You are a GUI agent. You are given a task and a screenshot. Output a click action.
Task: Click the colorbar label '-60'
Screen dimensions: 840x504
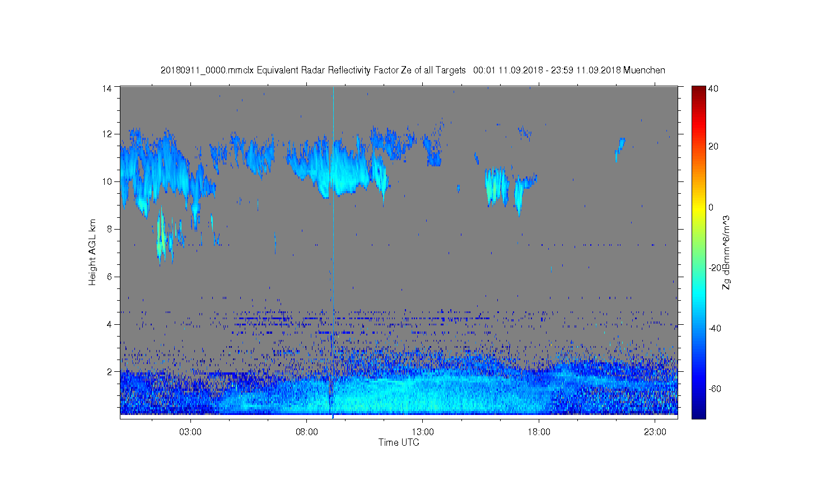pos(715,389)
